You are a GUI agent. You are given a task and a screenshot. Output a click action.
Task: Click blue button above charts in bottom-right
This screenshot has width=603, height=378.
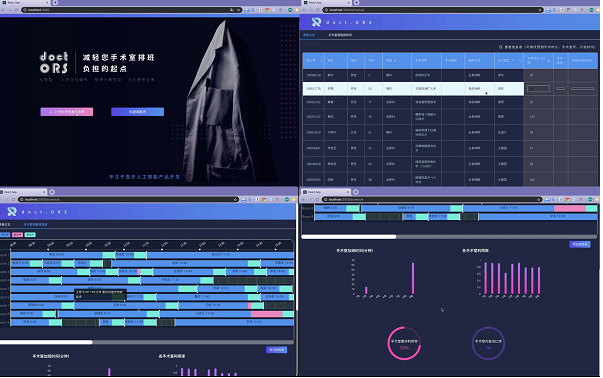(580, 244)
